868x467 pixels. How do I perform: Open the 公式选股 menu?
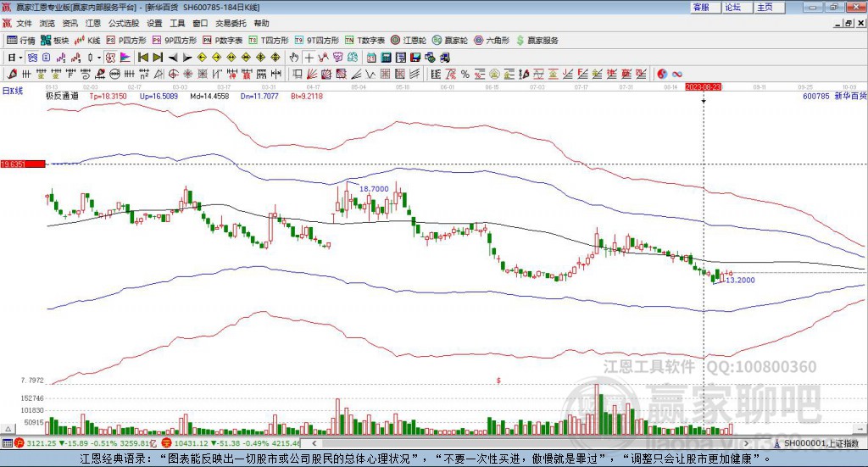tap(124, 23)
